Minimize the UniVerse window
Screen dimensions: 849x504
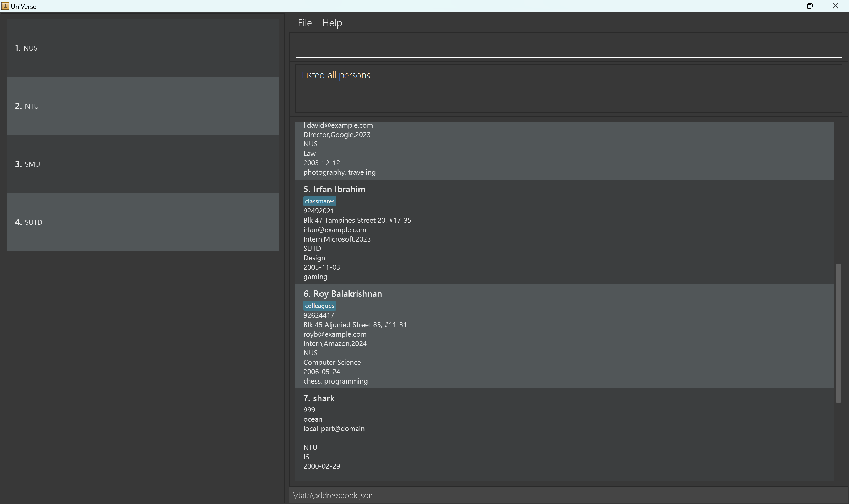(785, 6)
